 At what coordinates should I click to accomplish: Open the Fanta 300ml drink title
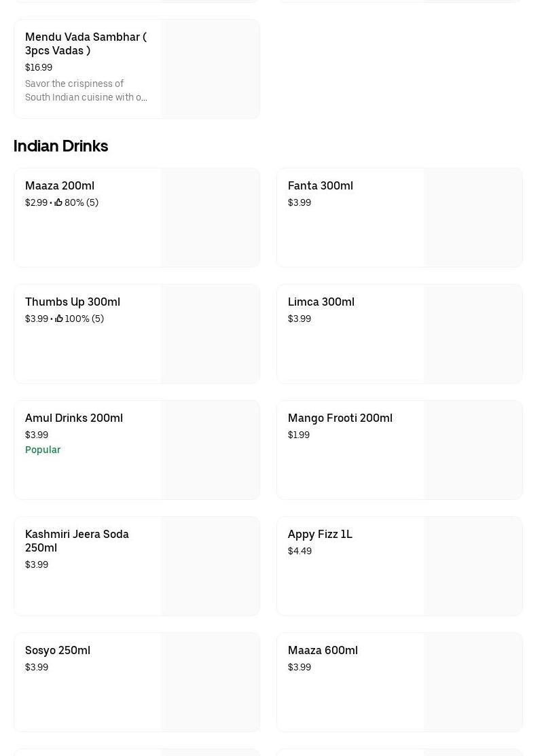tap(321, 185)
